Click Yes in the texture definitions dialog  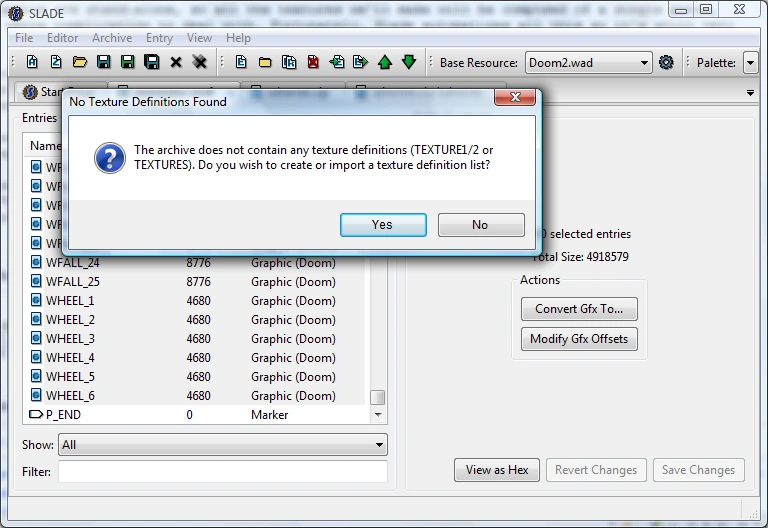383,225
